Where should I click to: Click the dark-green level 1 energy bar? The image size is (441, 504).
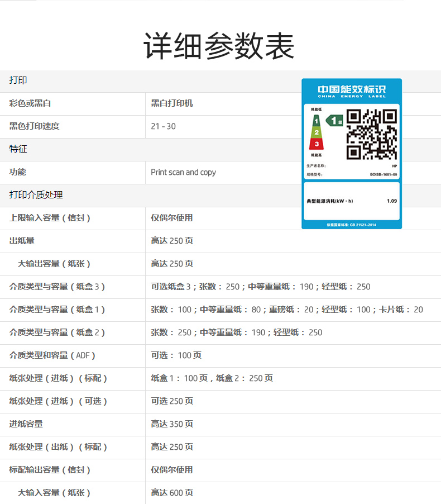tap(316, 121)
